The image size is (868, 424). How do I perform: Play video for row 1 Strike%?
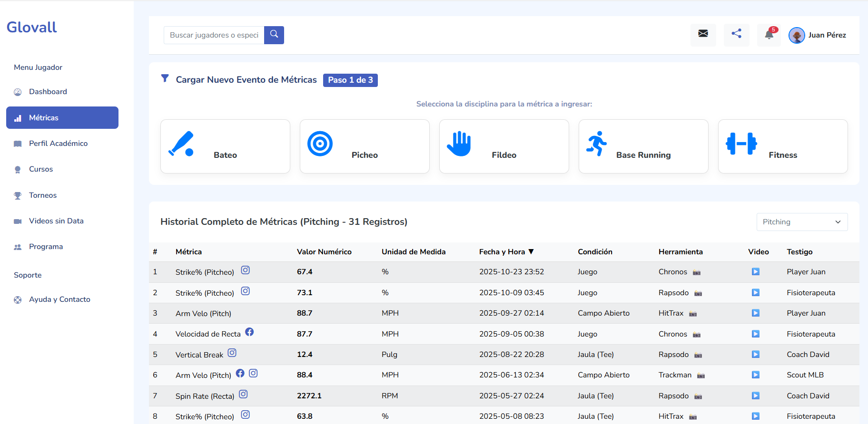(x=755, y=272)
